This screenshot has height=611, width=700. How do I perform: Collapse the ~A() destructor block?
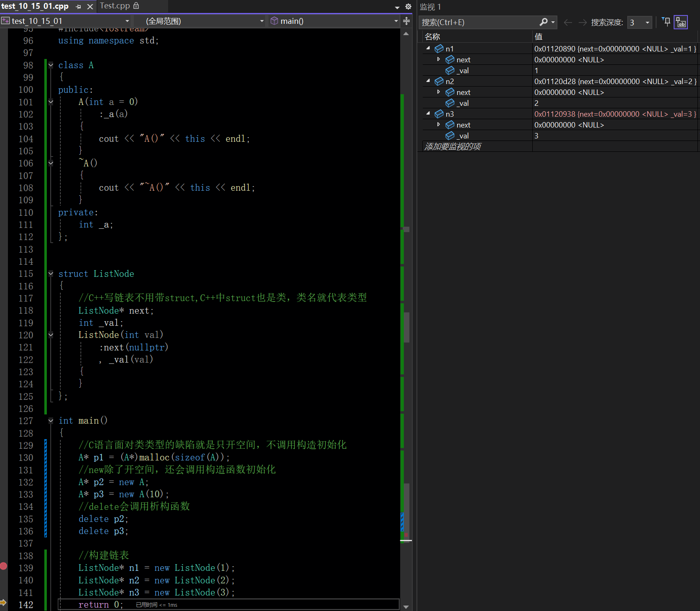(x=51, y=163)
